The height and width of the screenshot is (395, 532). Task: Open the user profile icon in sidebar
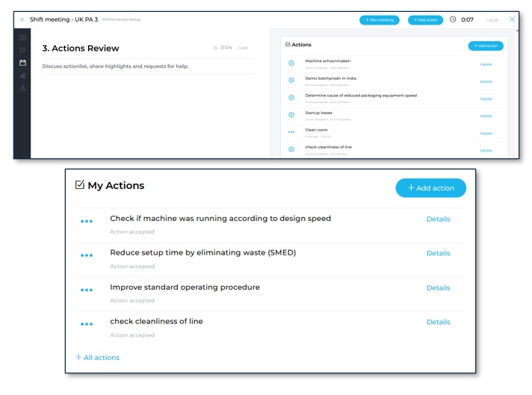(x=22, y=88)
